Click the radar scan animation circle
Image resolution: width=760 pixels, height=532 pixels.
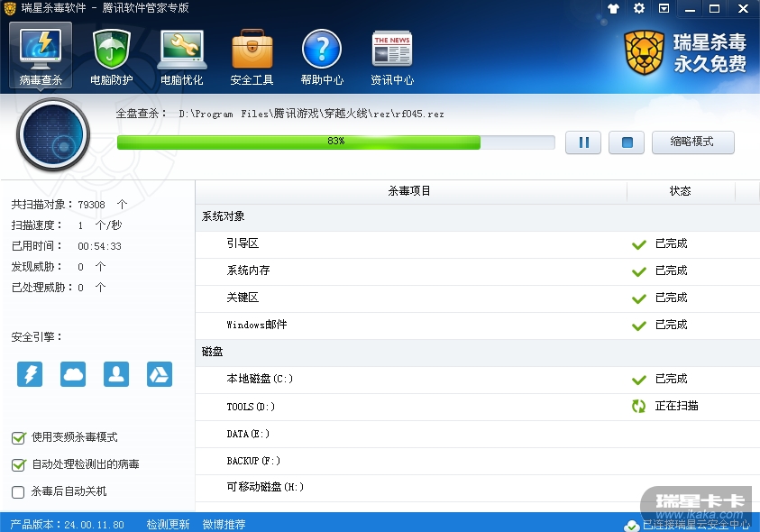pyautogui.click(x=53, y=134)
